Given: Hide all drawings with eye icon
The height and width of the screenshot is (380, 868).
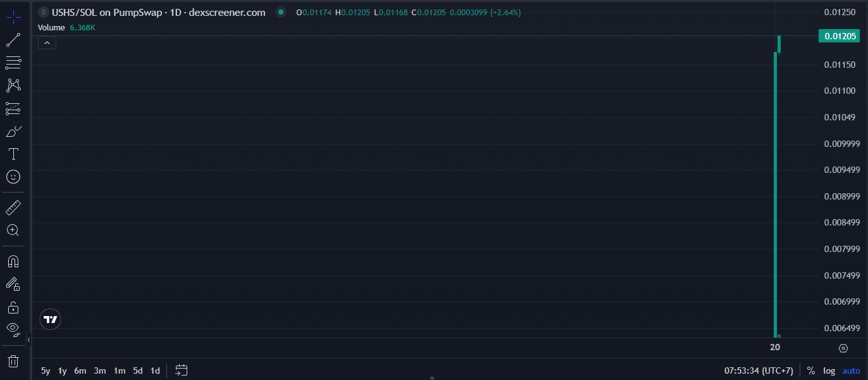Looking at the screenshot, I should point(13,329).
